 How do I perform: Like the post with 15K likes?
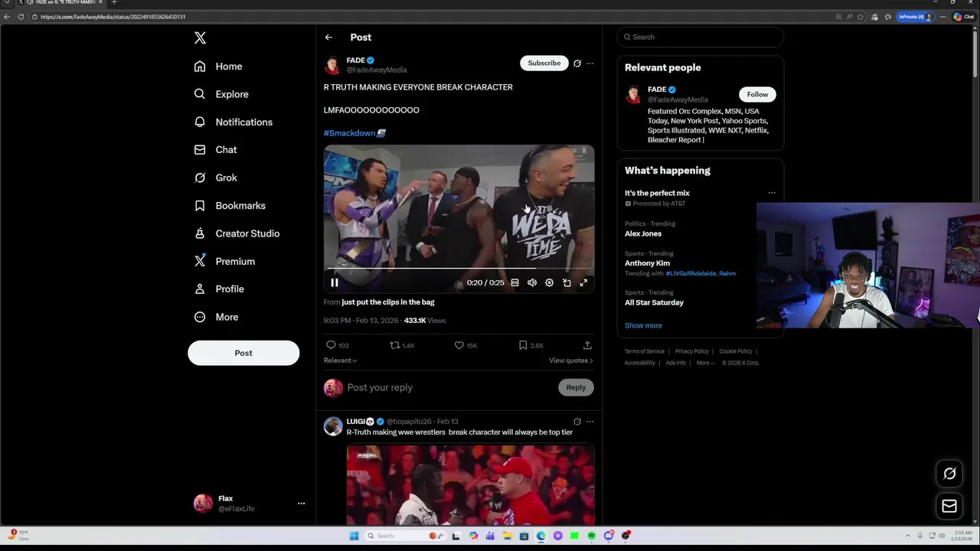[465, 345]
